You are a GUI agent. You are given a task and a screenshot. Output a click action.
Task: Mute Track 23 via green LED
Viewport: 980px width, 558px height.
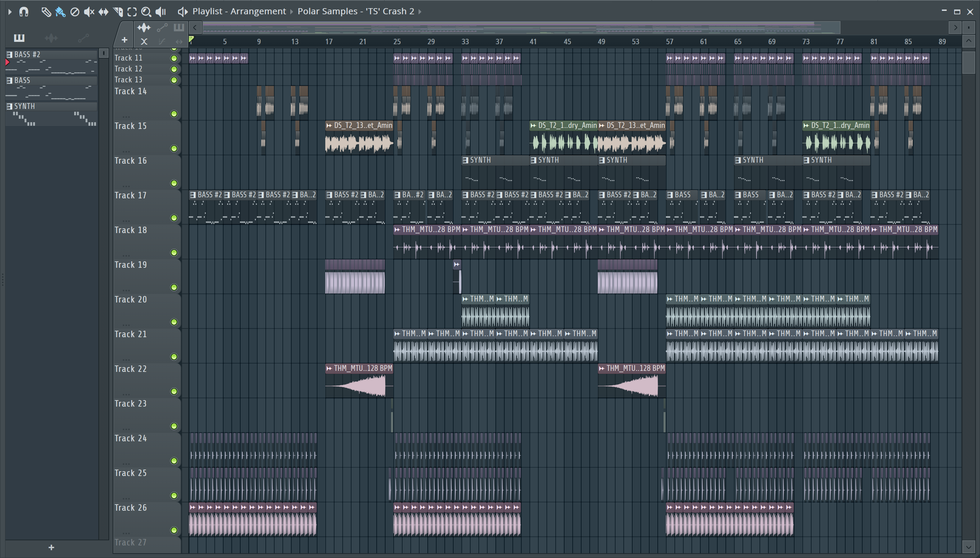pyautogui.click(x=174, y=426)
